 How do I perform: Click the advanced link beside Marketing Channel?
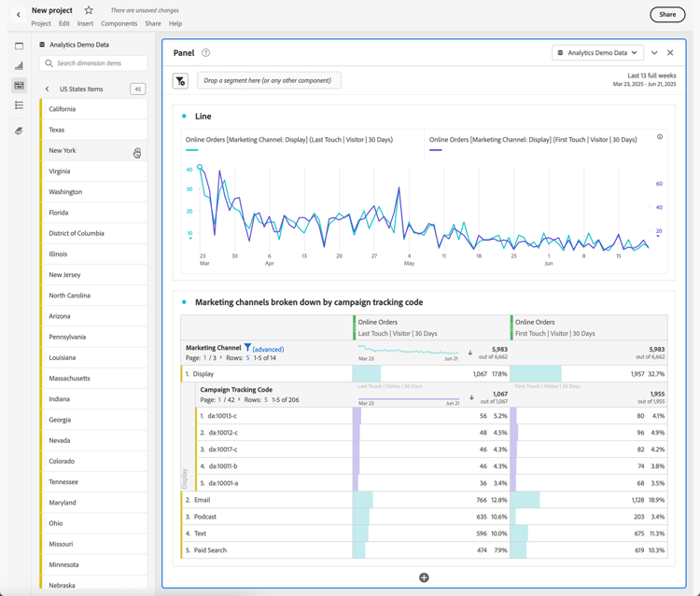pos(268,350)
